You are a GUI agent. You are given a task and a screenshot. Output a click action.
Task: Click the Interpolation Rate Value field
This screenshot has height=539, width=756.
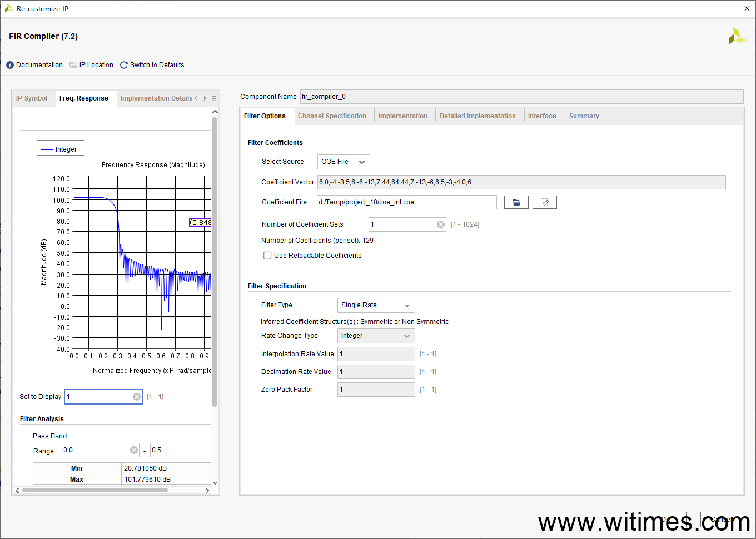point(376,354)
